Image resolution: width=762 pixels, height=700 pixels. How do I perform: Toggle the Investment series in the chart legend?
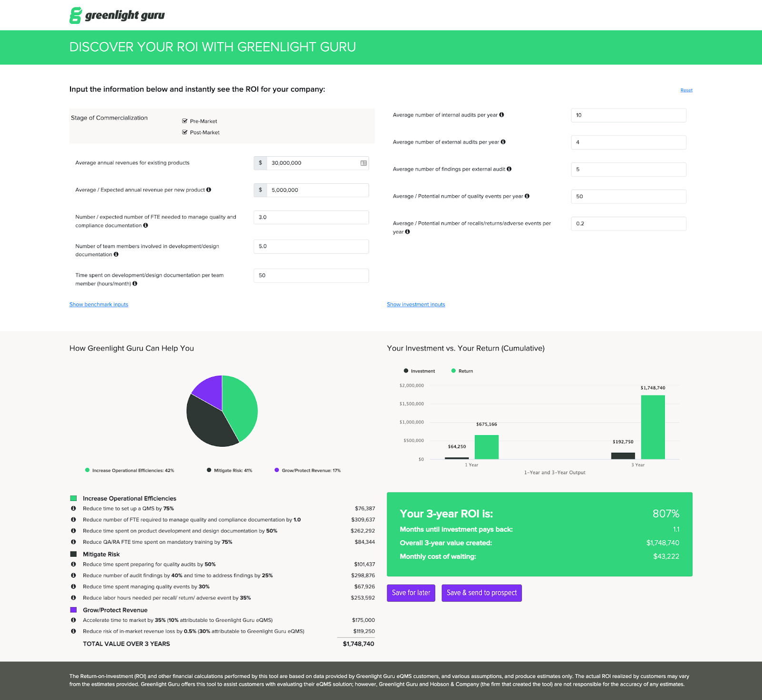coord(419,370)
